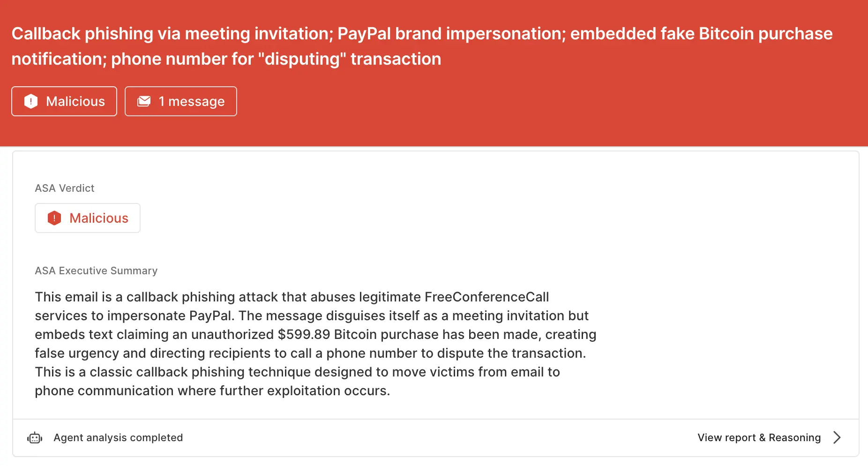Open the report details using the right arrow

click(x=837, y=437)
